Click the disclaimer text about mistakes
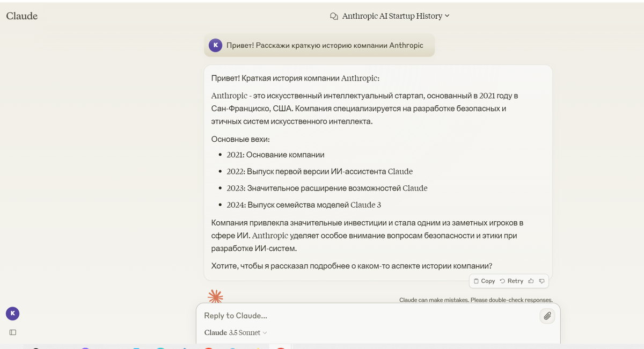Viewport: 644px width, 349px height. (475, 300)
